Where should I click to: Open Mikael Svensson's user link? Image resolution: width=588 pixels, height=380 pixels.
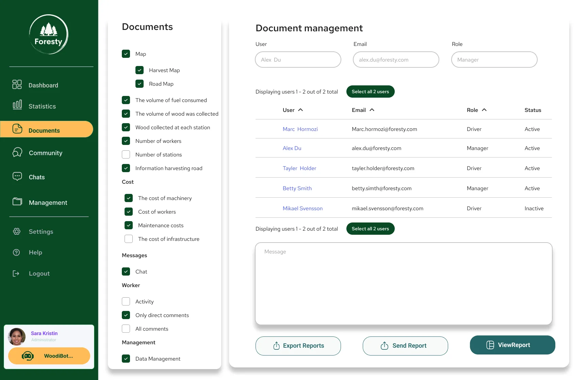tap(303, 208)
